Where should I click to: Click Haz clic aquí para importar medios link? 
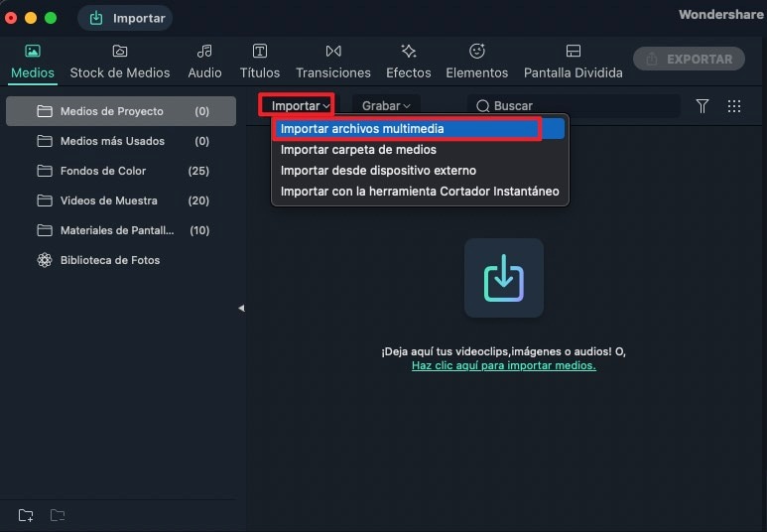[x=504, y=365]
